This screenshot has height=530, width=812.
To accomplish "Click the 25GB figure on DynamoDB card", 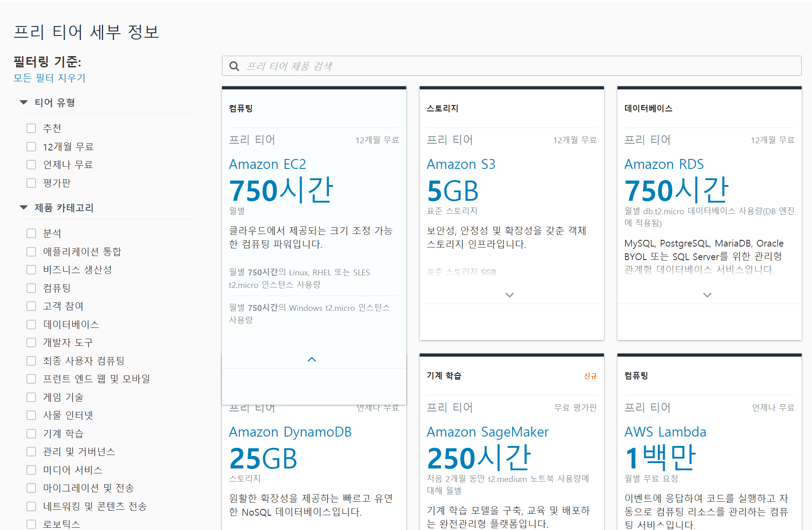I will 263,459.
